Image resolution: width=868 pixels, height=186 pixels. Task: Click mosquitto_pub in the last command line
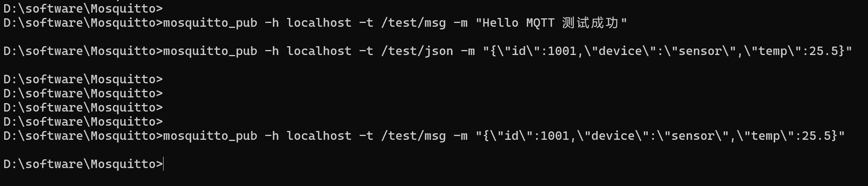(210, 136)
